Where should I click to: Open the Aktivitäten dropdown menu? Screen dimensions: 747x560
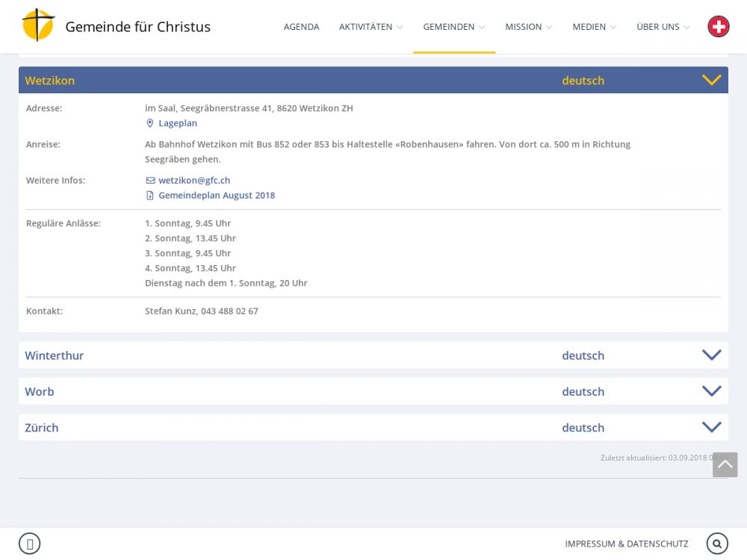371,27
